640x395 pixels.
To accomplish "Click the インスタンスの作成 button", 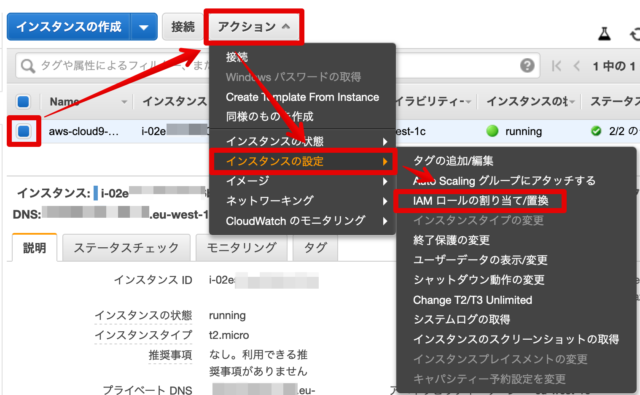I will click(69, 27).
